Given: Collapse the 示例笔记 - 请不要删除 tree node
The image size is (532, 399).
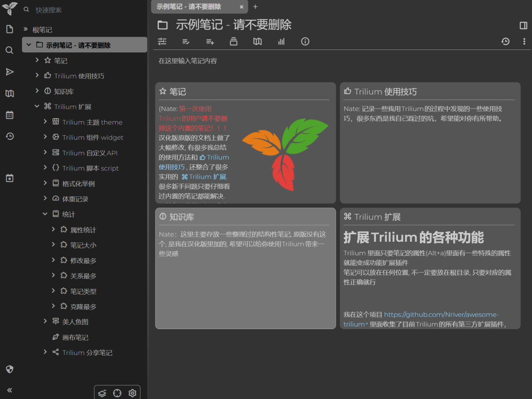Looking at the screenshot, I should (x=28, y=45).
